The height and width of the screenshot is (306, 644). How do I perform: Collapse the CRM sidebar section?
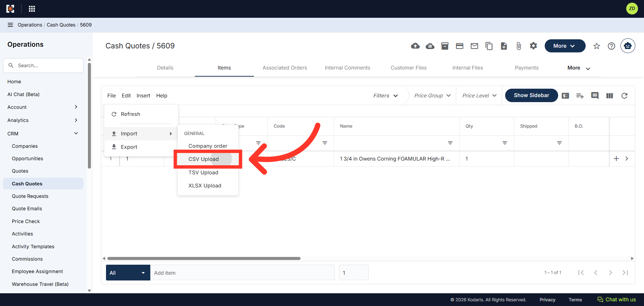point(76,133)
